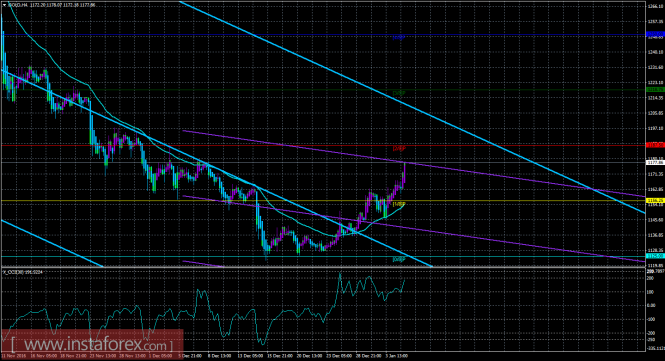Screen dimensions: 665x361
Task: Click the red pivot label on chart
Action: point(399,149)
